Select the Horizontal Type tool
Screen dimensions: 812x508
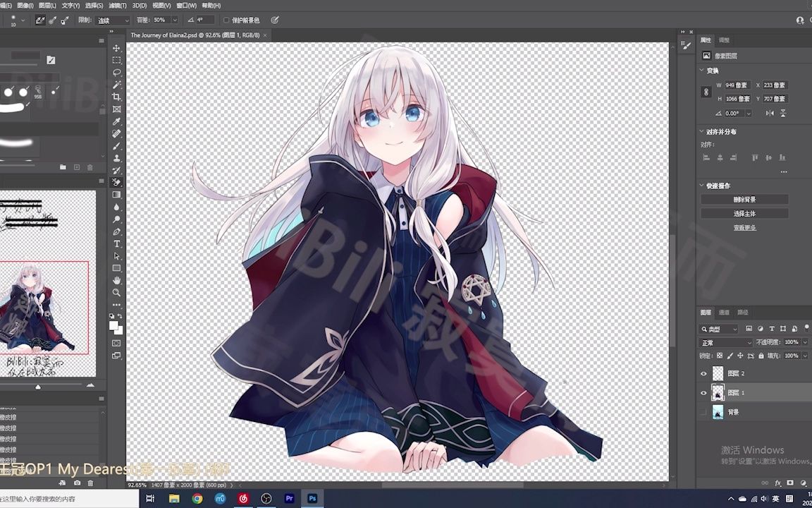(x=117, y=244)
